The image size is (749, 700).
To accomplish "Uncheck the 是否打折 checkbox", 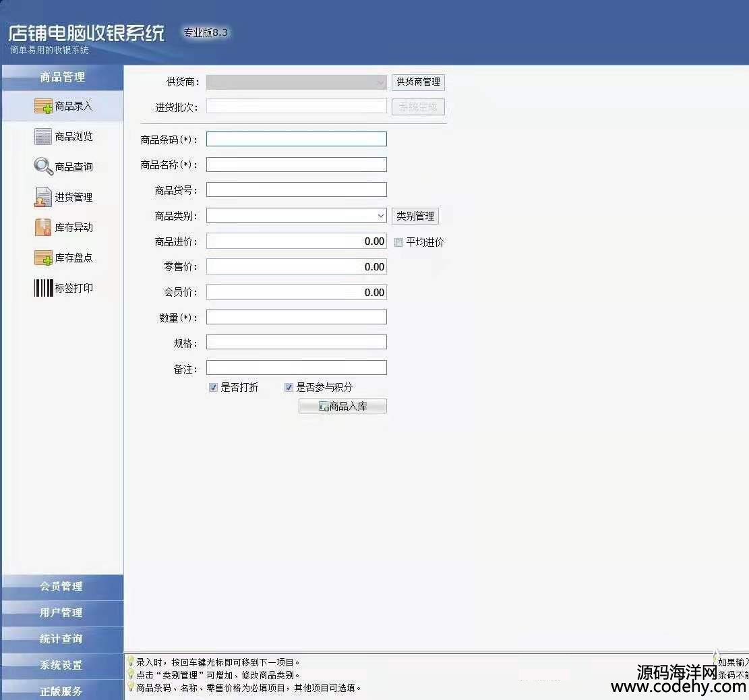I will click(x=213, y=388).
